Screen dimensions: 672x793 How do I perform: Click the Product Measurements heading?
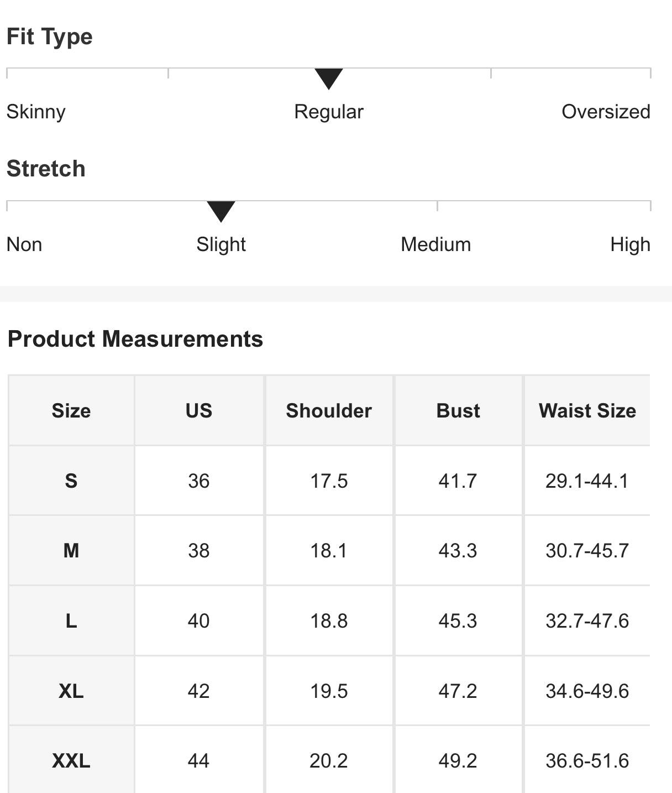[x=135, y=339]
